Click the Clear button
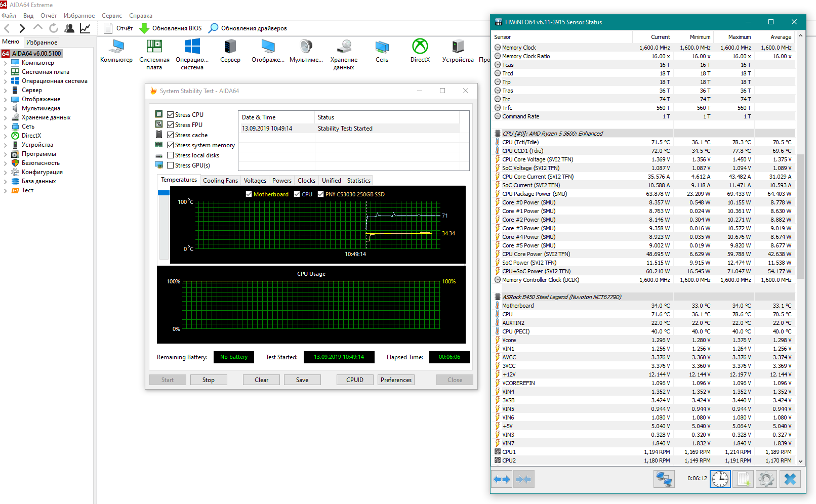Viewport: 816px width, 504px height. click(262, 380)
